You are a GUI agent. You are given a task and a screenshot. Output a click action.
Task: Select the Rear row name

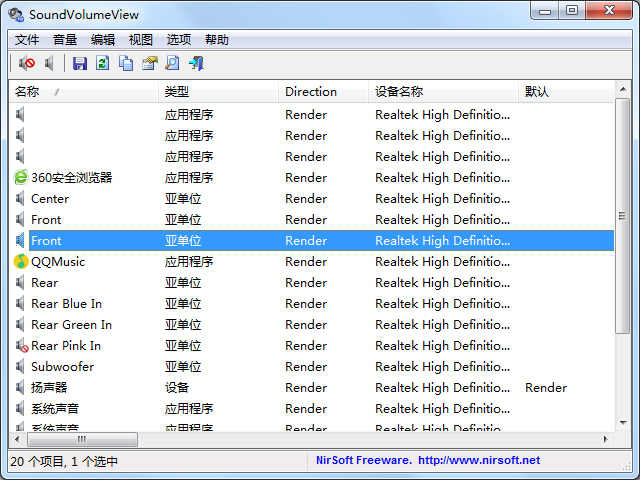pos(44,282)
